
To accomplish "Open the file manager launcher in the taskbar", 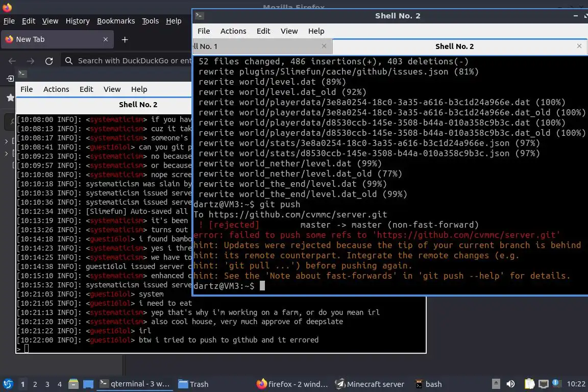I will [x=73, y=384].
